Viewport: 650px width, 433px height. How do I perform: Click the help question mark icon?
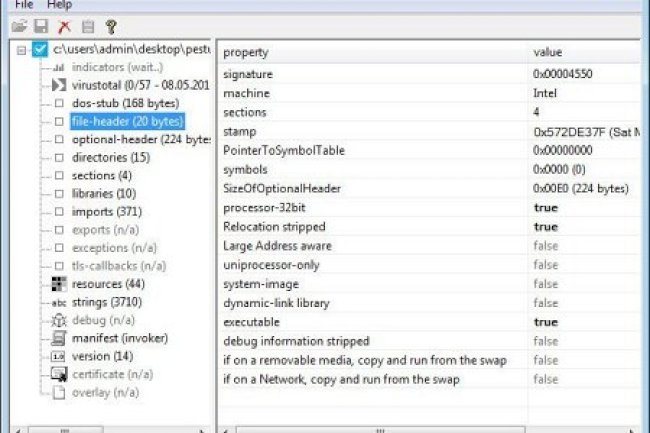click(110, 26)
